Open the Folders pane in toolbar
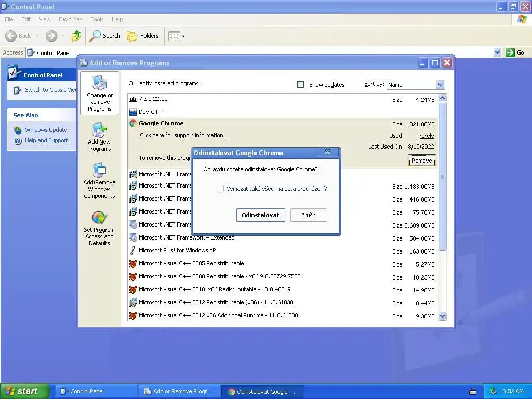 tap(142, 36)
